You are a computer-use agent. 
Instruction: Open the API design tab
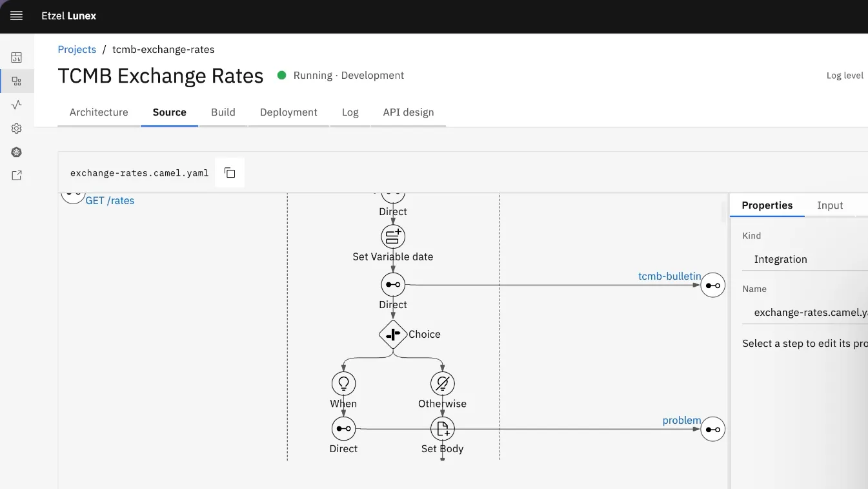tap(409, 112)
